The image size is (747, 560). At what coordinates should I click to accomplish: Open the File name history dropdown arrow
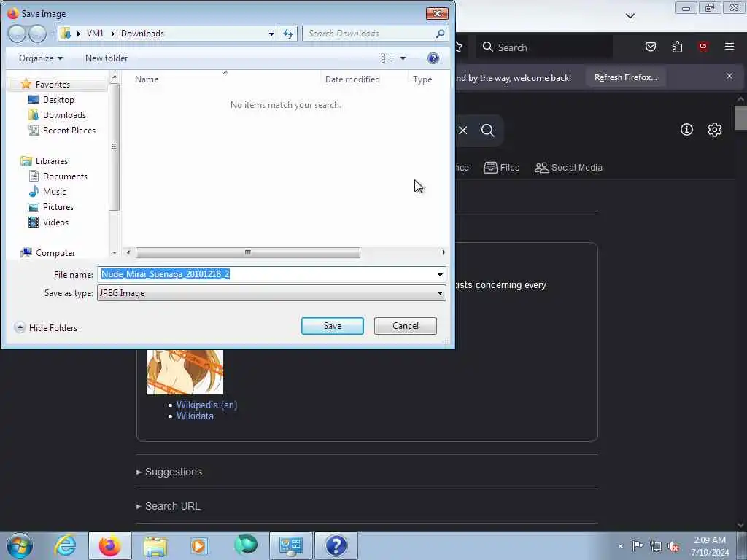(x=440, y=274)
